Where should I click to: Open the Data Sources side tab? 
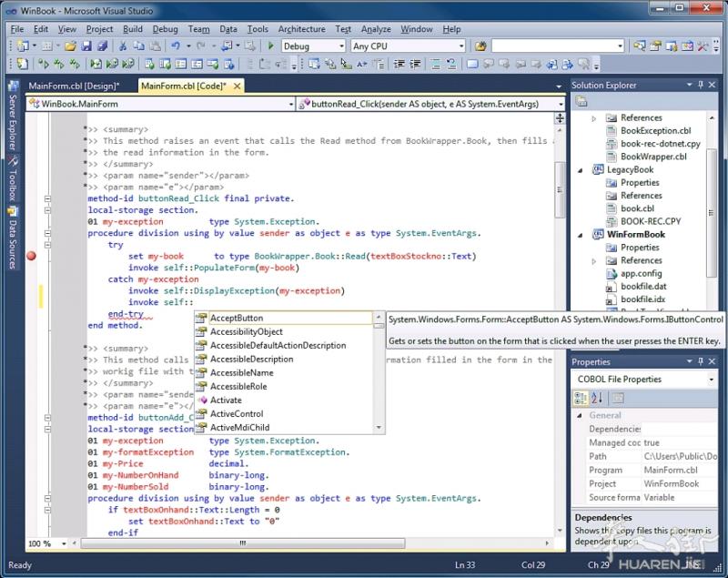tap(13, 238)
